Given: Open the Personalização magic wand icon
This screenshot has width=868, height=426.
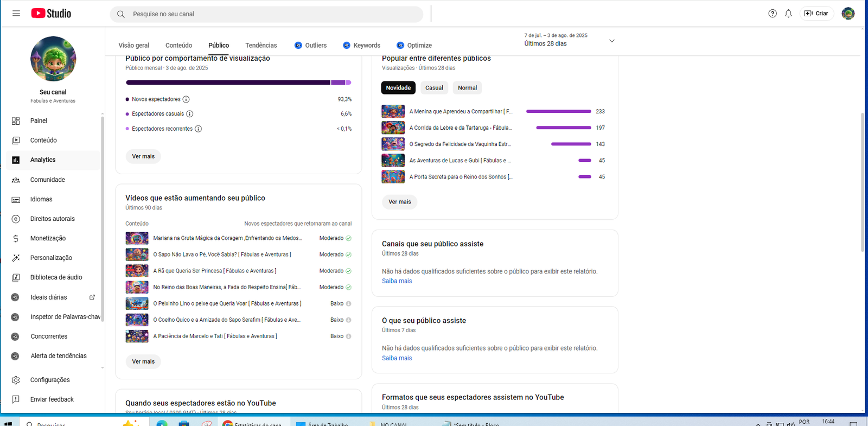Looking at the screenshot, I should pos(16,258).
